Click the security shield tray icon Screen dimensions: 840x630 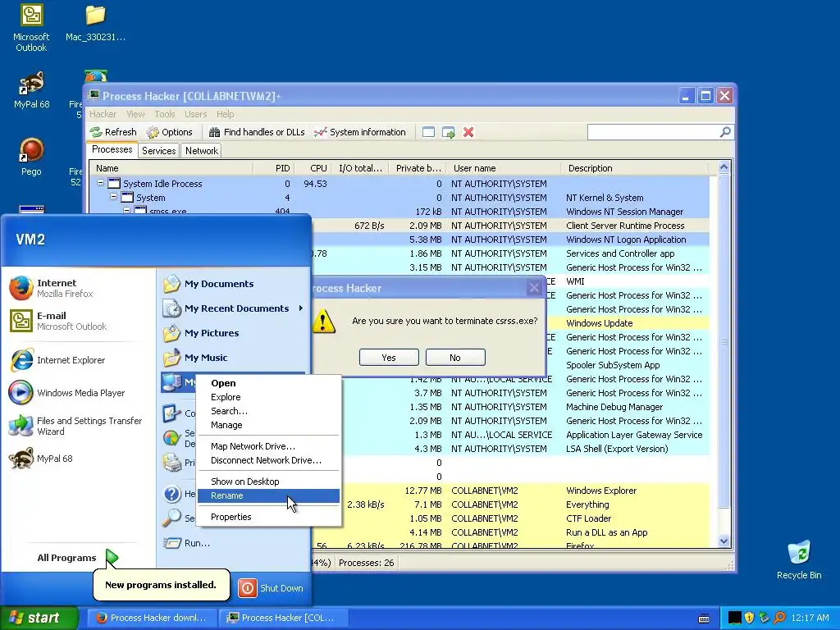(750, 618)
